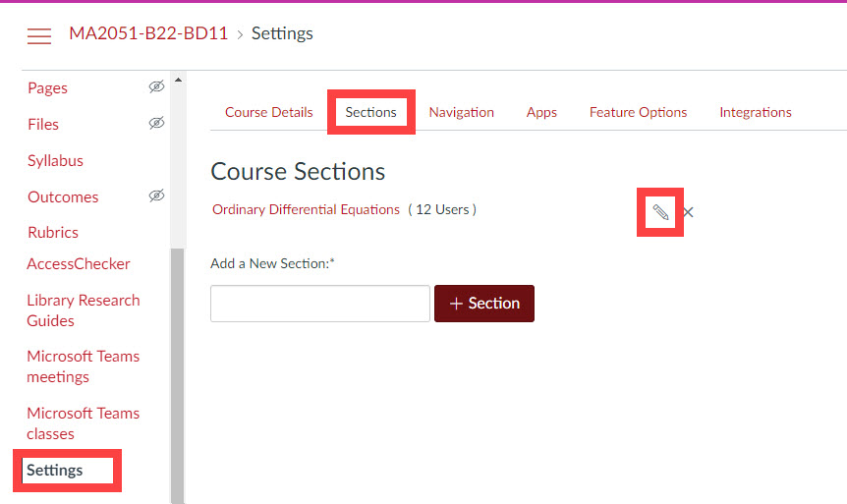Open the Navigation tab
This screenshot has width=847, height=504.
(x=461, y=112)
